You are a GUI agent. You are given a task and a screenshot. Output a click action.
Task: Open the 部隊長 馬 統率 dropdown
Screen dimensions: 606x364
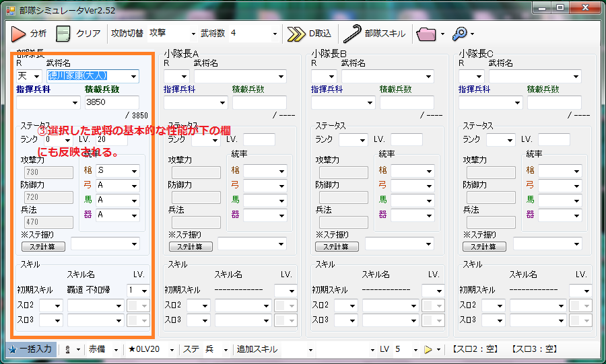tap(134, 201)
